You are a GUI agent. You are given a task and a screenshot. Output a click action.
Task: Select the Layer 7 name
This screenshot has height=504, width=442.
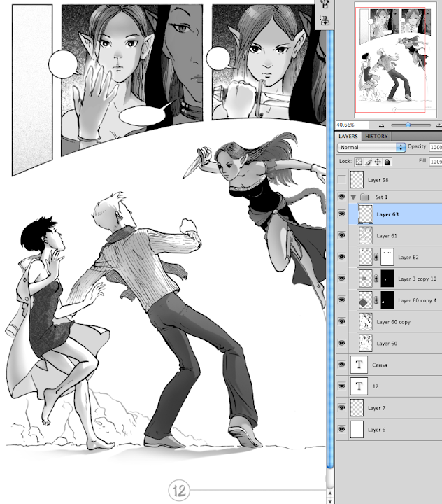[x=376, y=408]
